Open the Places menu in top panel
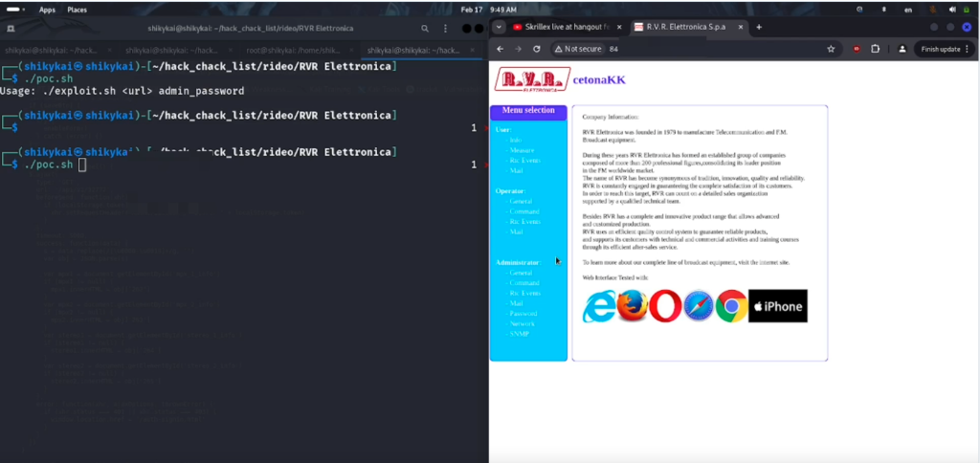Viewport: 980px width, 463px height. 77,10
